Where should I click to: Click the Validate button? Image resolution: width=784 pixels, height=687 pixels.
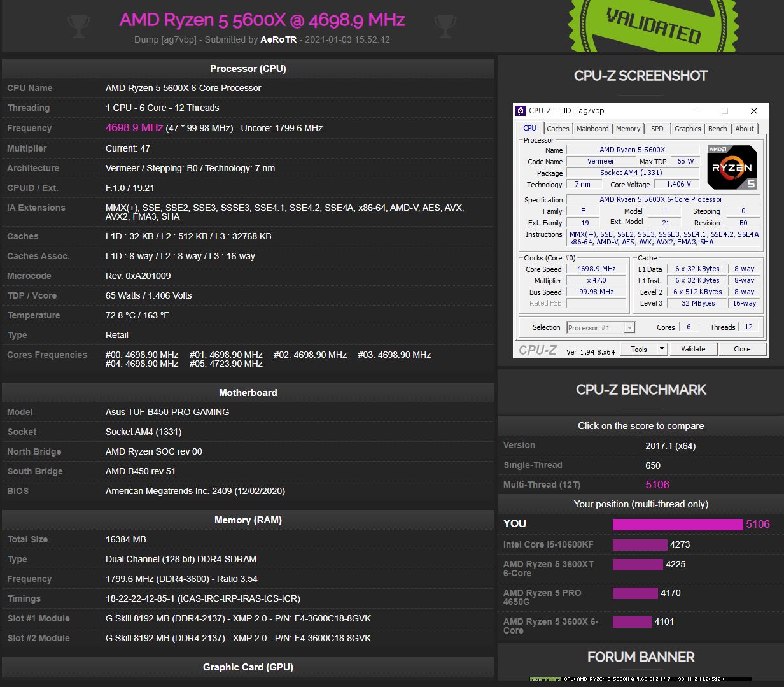point(693,349)
